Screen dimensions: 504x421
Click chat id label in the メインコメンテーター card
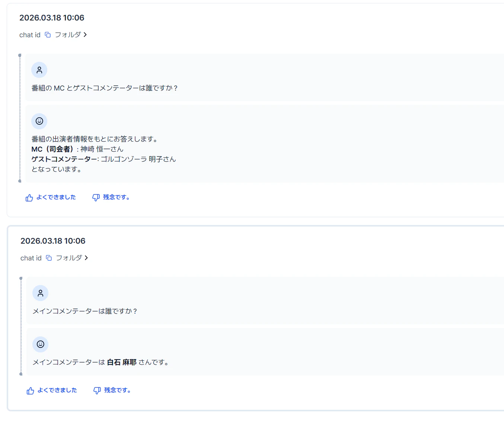31,258
